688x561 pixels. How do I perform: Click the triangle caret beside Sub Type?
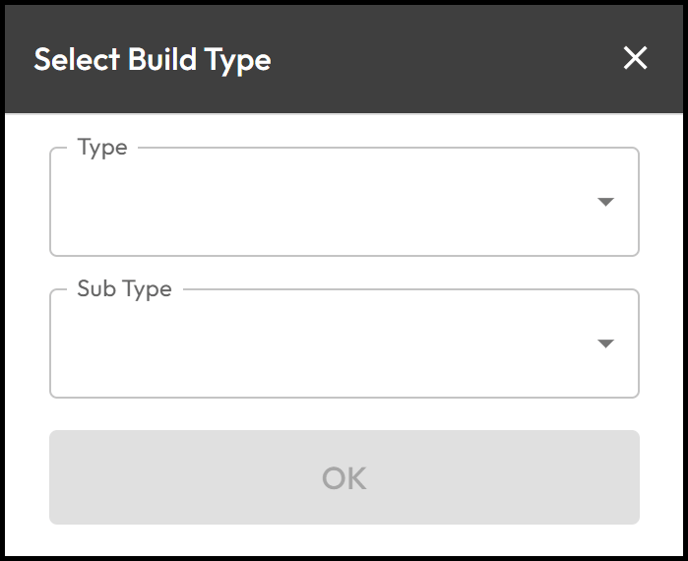pyautogui.click(x=606, y=343)
